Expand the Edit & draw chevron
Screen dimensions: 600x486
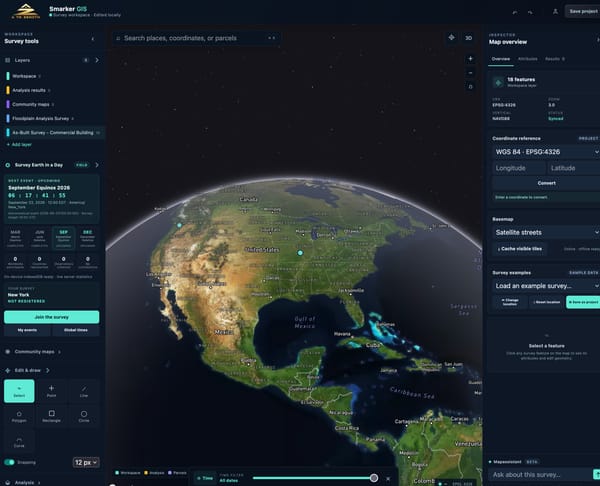[x=47, y=370]
